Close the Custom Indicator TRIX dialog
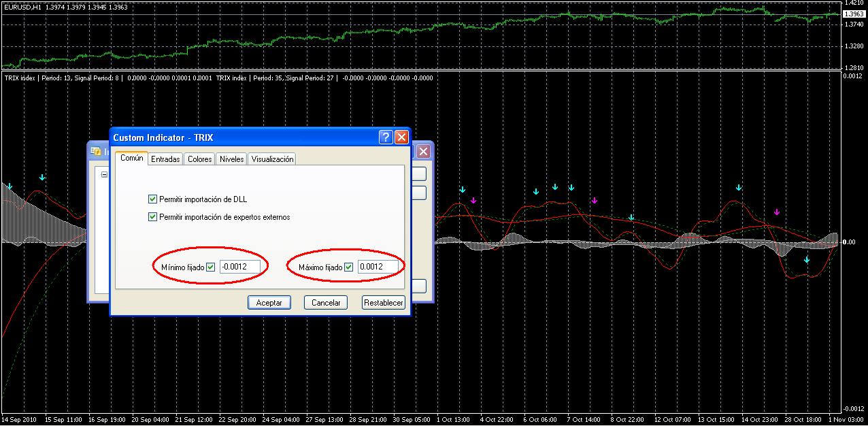 401,137
